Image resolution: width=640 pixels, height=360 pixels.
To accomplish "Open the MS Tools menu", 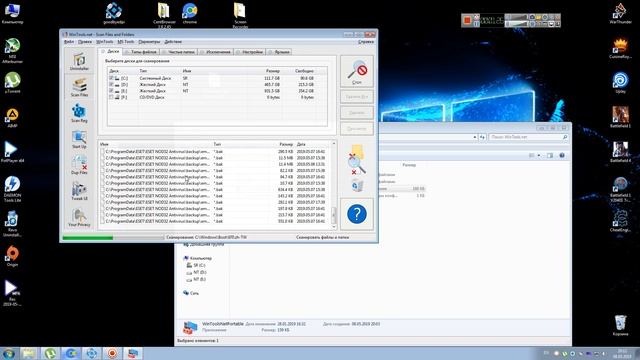I will point(126,42).
